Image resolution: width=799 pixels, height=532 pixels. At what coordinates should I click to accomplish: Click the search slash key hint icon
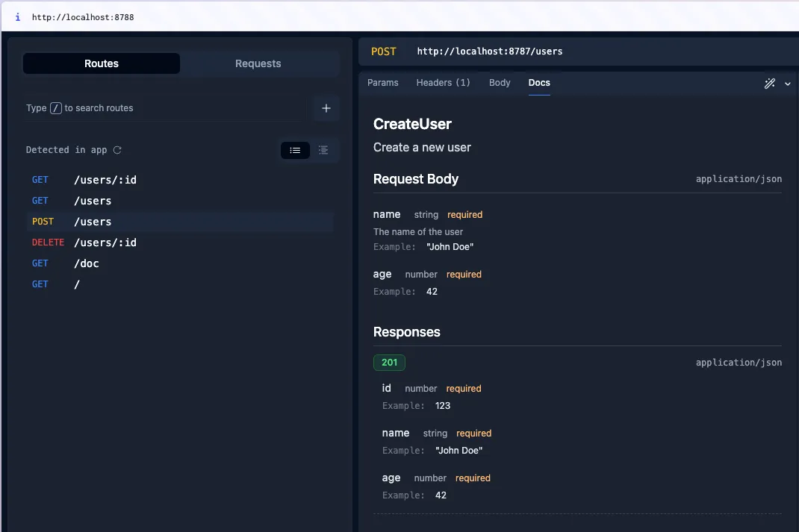click(x=55, y=107)
